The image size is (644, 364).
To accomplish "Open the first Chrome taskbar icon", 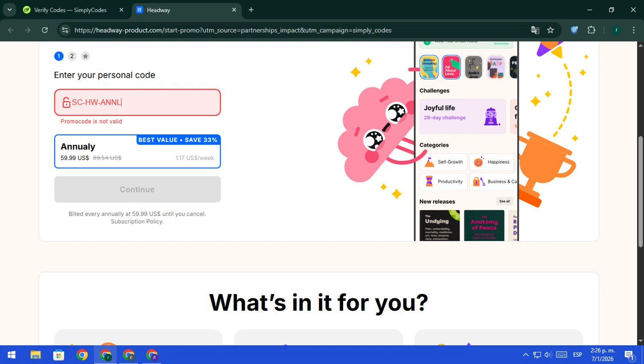I will [x=82, y=355].
